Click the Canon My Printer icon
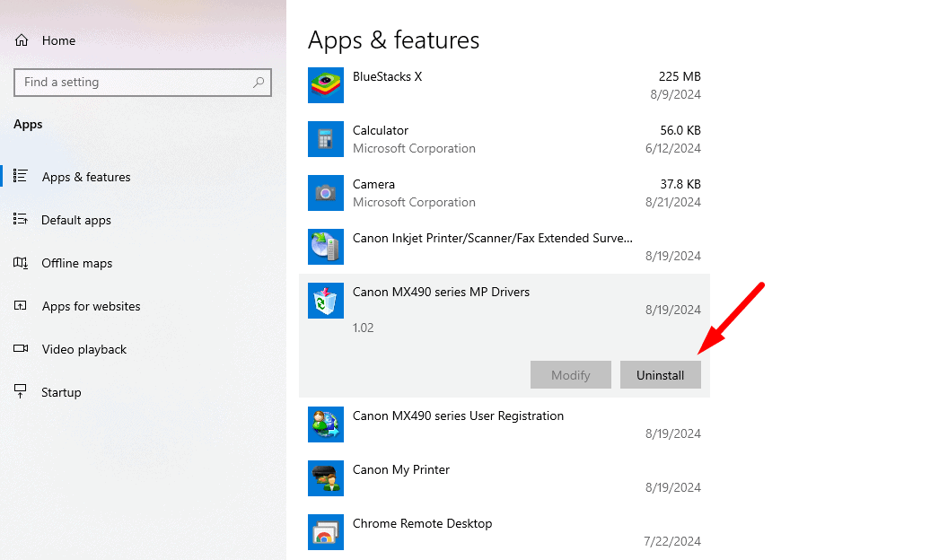This screenshot has height=560, width=939. [x=326, y=478]
